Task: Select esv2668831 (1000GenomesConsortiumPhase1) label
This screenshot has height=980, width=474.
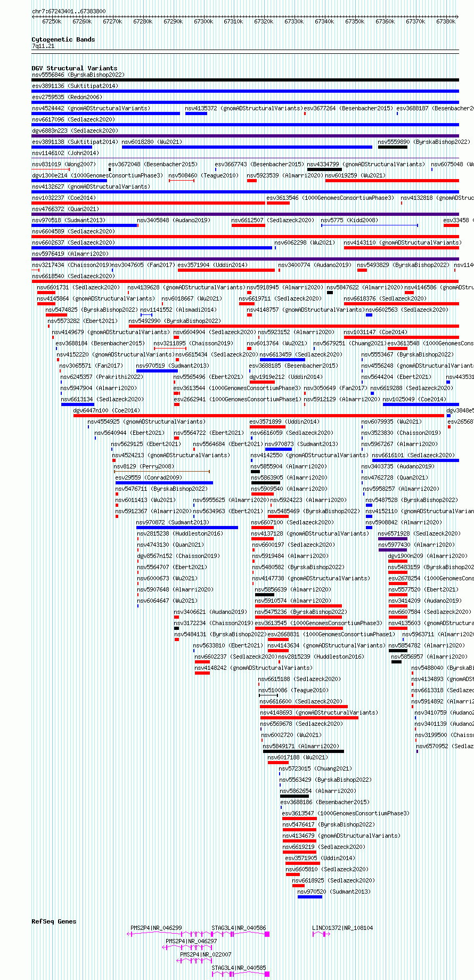Action: pyautogui.click(x=331, y=634)
